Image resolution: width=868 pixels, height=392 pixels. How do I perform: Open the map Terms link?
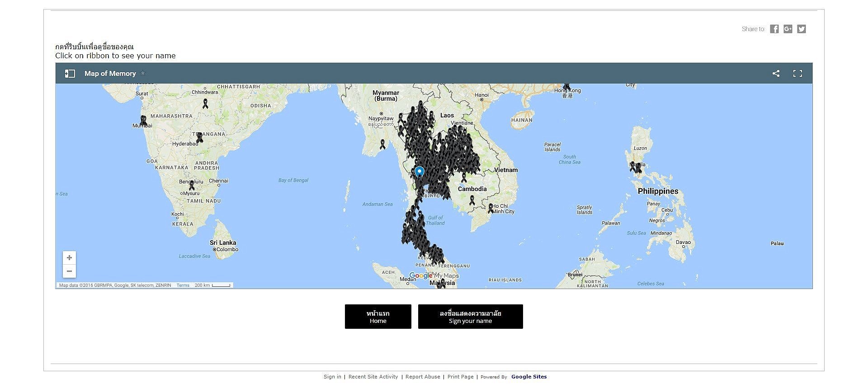coord(183,285)
